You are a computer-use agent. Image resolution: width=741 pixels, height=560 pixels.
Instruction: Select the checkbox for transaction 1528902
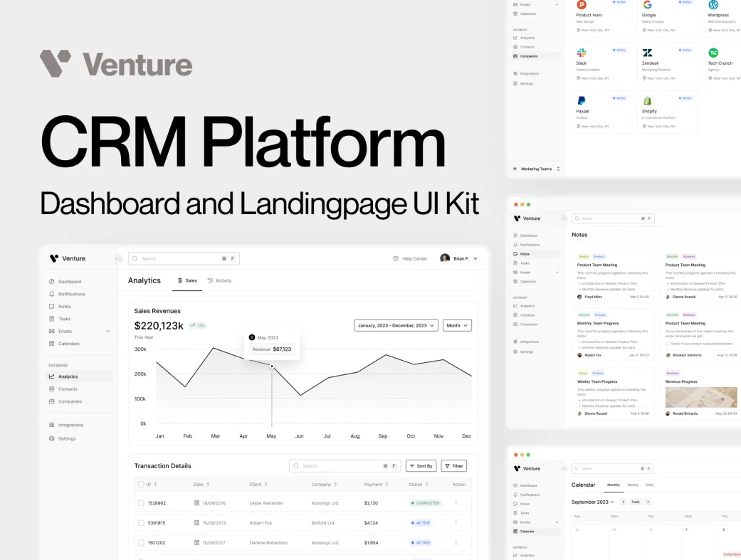[141, 503]
